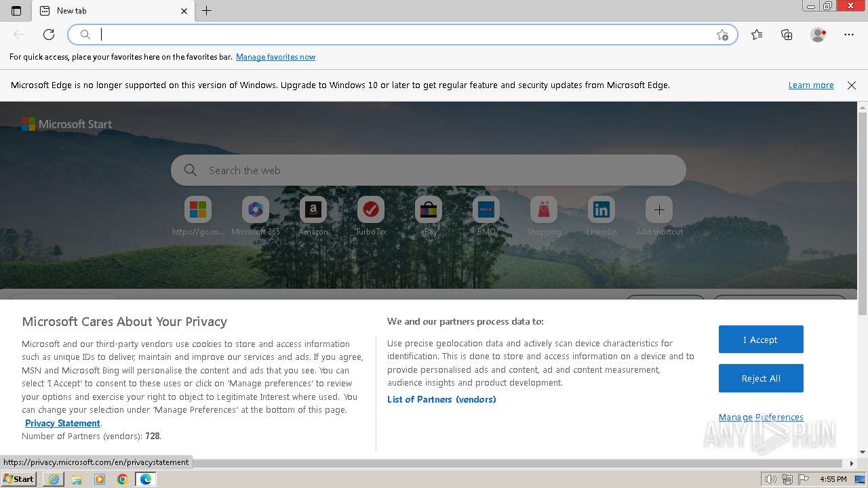Select the New tab tab
Screen dimensions: 868x488
[x=113, y=11]
